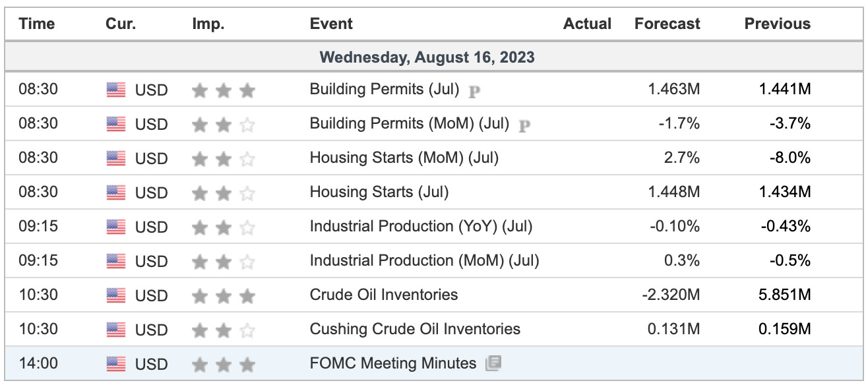Viewport: 868px width, 385px height.
Task: Open the FOMC Meeting Minutes event
Action: pyautogui.click(x=393, y=363)
